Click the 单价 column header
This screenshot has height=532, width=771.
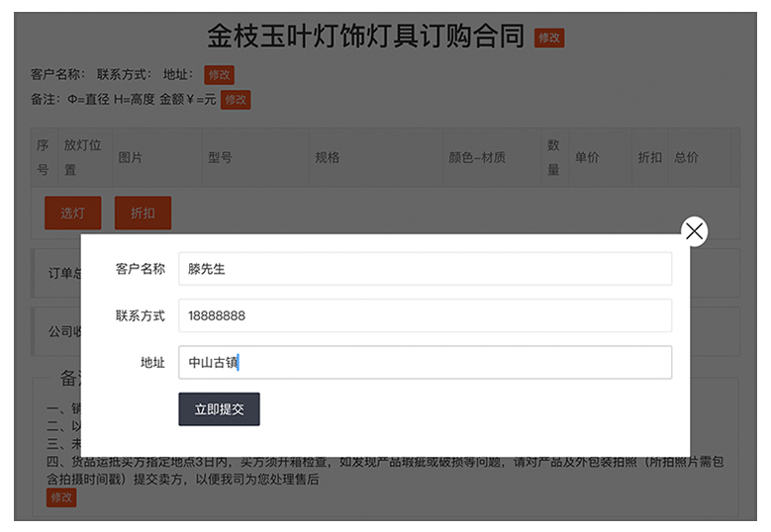tap(587, 157)
